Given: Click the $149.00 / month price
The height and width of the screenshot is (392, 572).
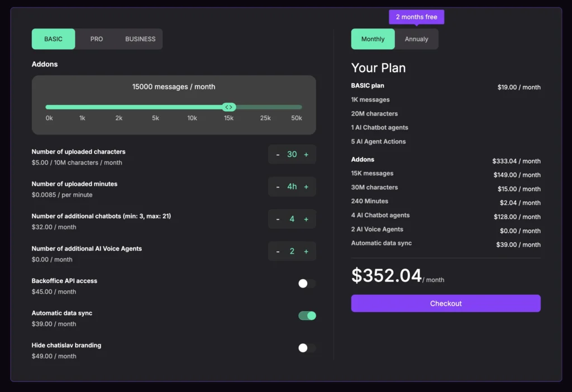Looking at the screenshot, I should point(517,175).
